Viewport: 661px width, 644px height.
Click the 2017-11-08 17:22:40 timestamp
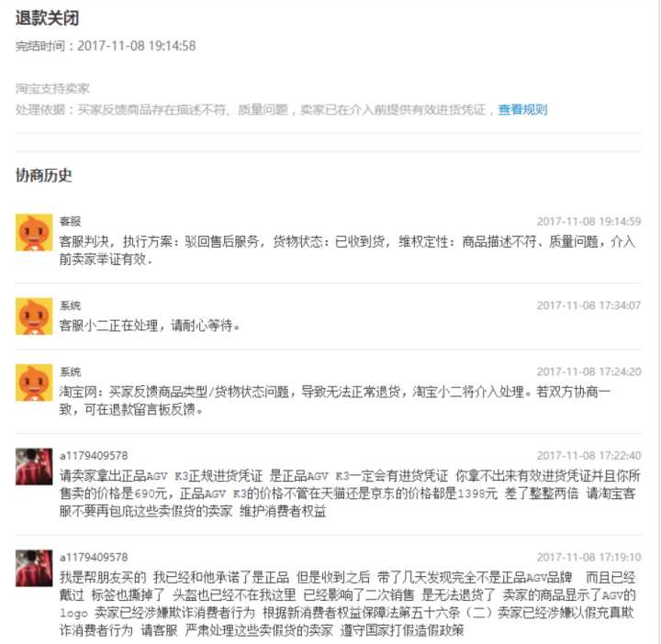click(x=588, y=456)
